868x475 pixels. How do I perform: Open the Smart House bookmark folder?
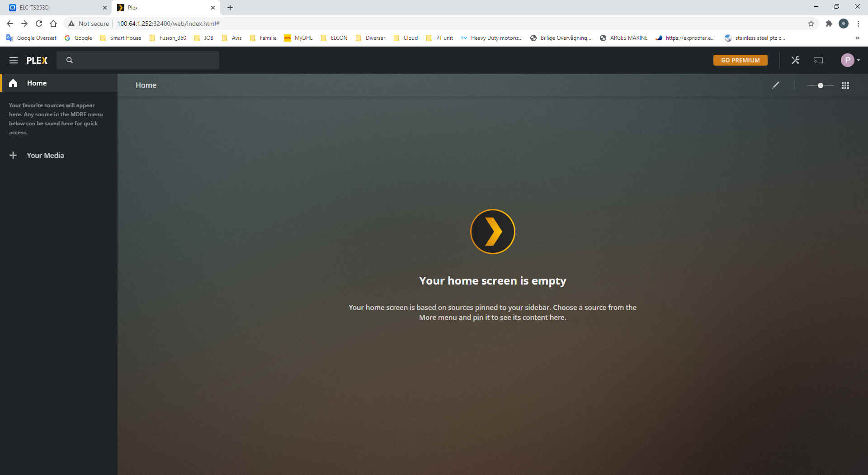(x=120, y=38)
